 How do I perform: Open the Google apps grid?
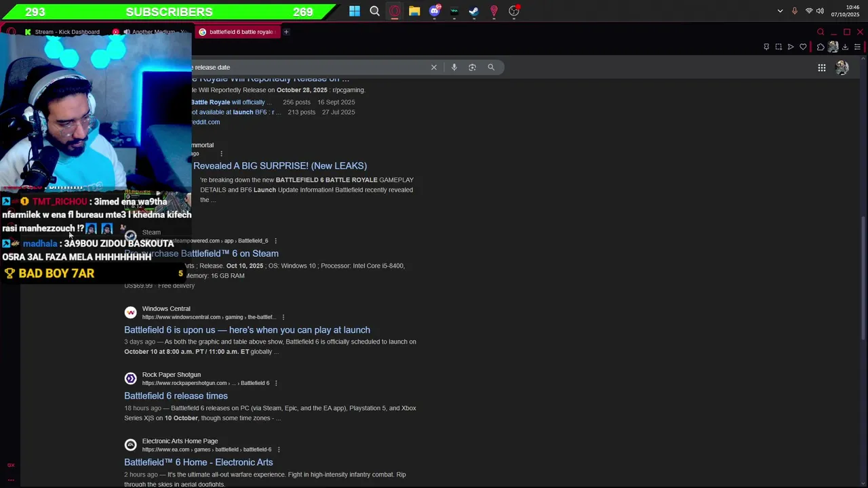pyautogui.click(x=821, y=67)
